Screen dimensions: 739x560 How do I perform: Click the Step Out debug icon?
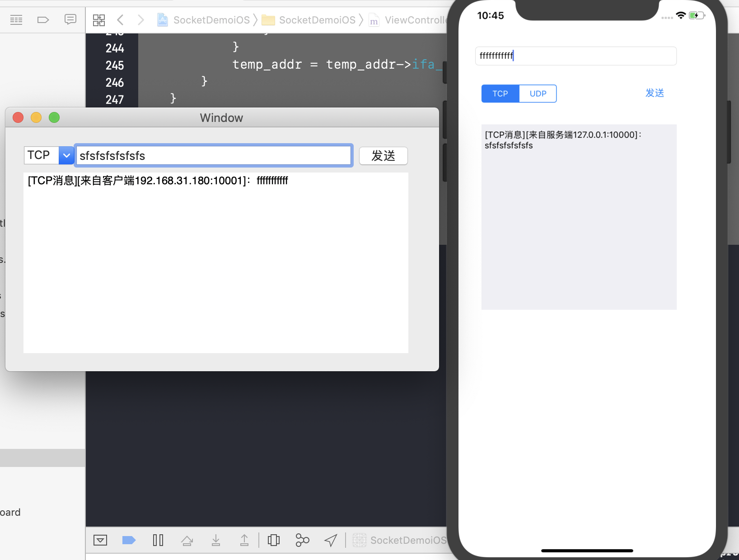(244, 540)
